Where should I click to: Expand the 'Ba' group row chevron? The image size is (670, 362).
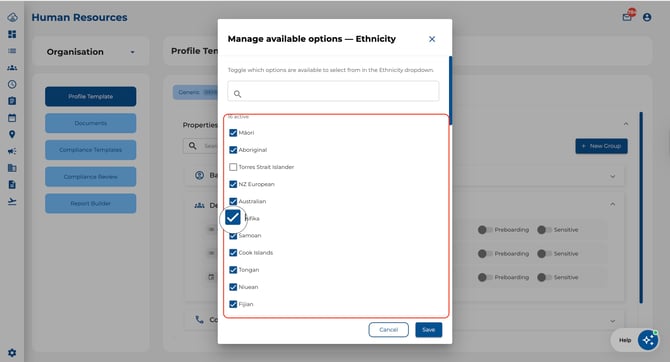coord(613,176)
